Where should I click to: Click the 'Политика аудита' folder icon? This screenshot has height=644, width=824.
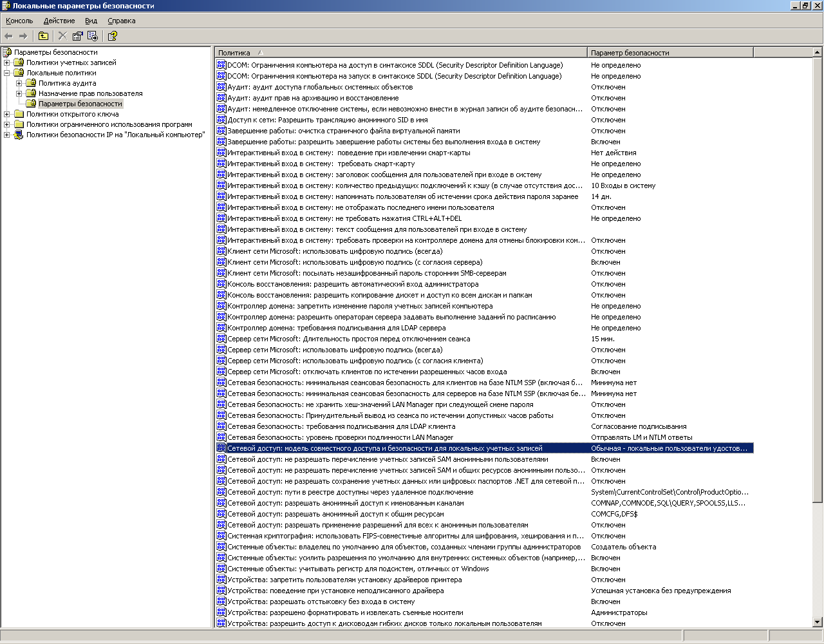(31, 83)
